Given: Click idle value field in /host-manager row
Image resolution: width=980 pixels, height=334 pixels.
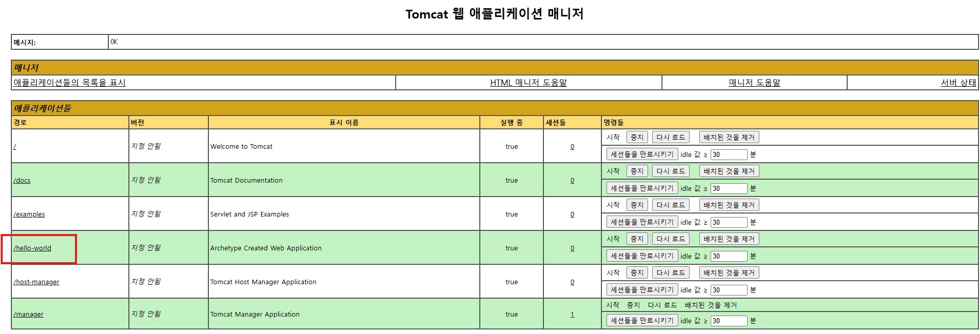Looking at the screenshot, I should coord(729,290).
